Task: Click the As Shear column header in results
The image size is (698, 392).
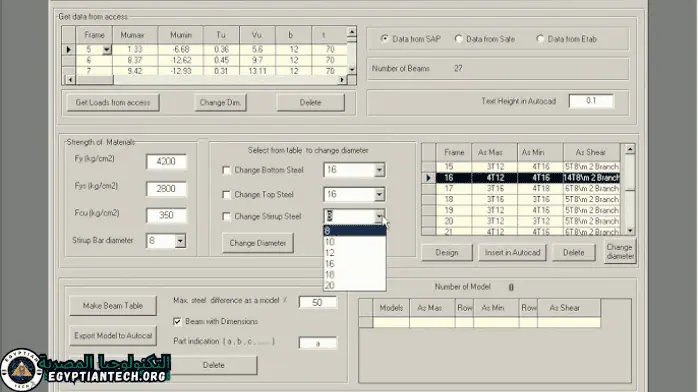Action: [591, 152]
